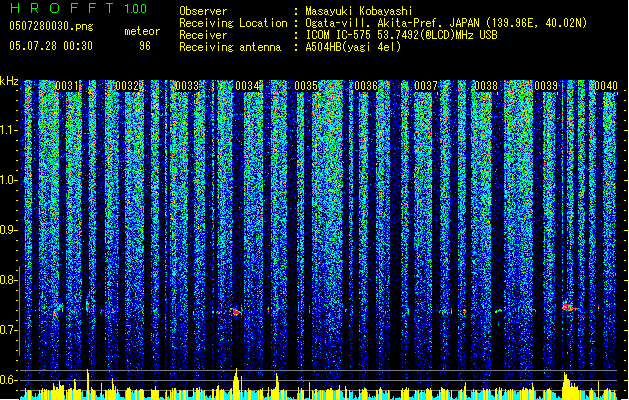Click the 'Receiving antenna' label
Image resolution: width=629 pixels, height=400 pixels.
click(230, 47)
